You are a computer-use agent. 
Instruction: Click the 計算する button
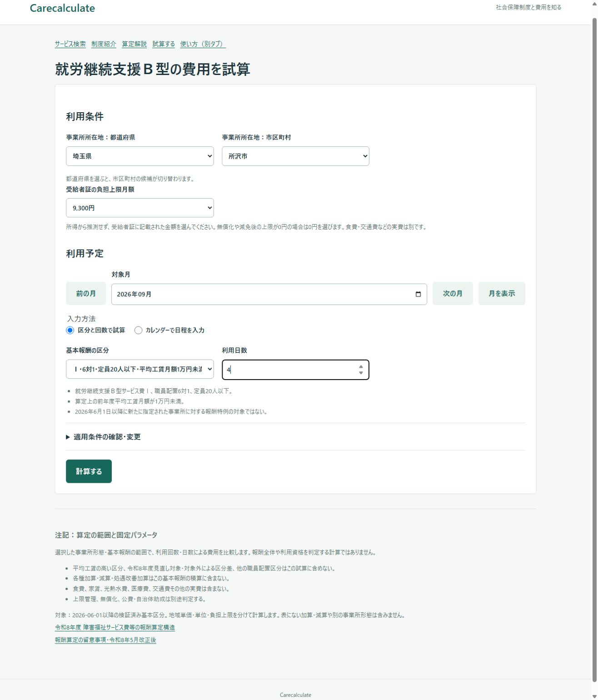click(x=89, y=471)
